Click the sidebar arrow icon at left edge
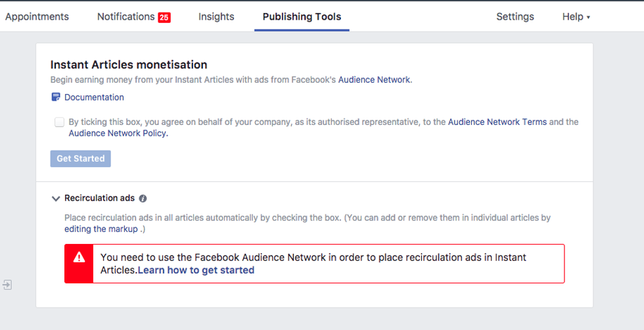The width and height of the screenshot is (644, 330). coord(7,285)
